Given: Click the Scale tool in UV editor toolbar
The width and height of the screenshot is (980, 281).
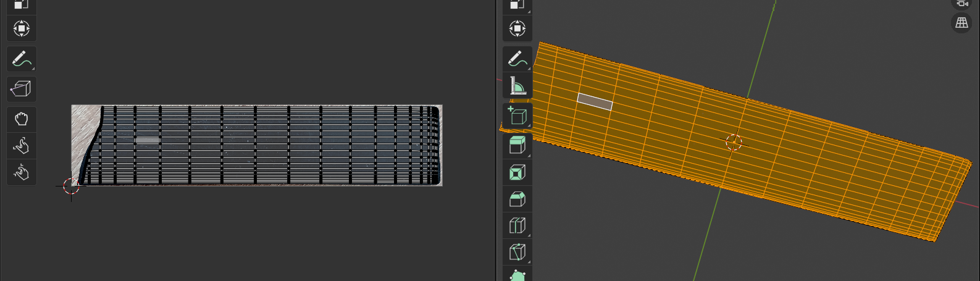Looking at the screenshot, I should [22, 4].
